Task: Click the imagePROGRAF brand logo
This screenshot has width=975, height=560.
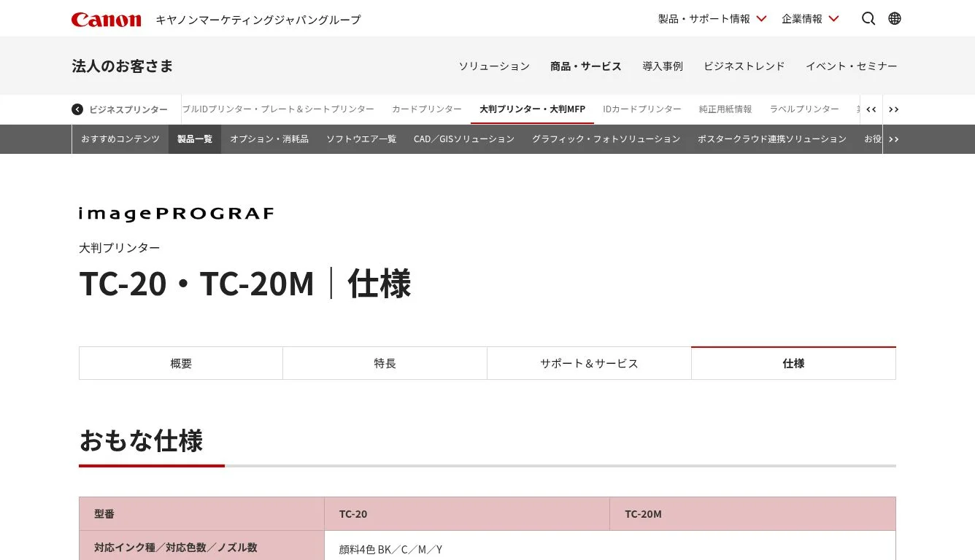Action: point(176,214)
